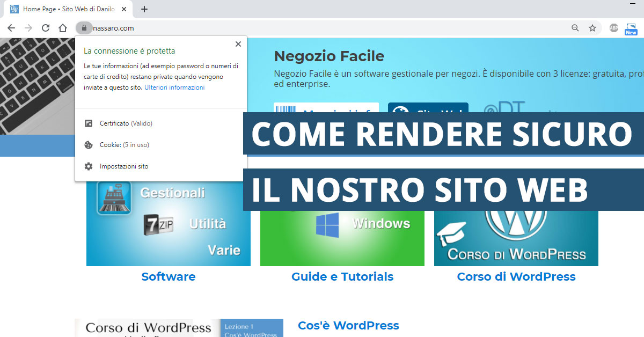Click the certificate icon in popup
The width and height of the screenshot is (644, 337).
click(89, 123)
